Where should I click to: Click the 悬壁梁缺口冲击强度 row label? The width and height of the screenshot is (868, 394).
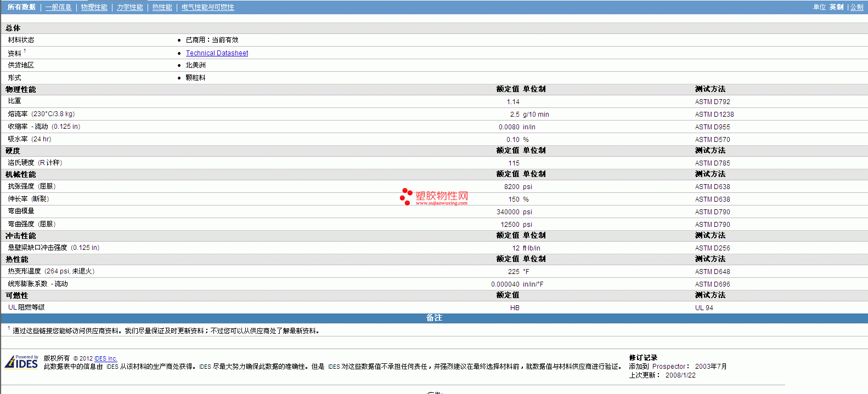[x=54, y=248]
